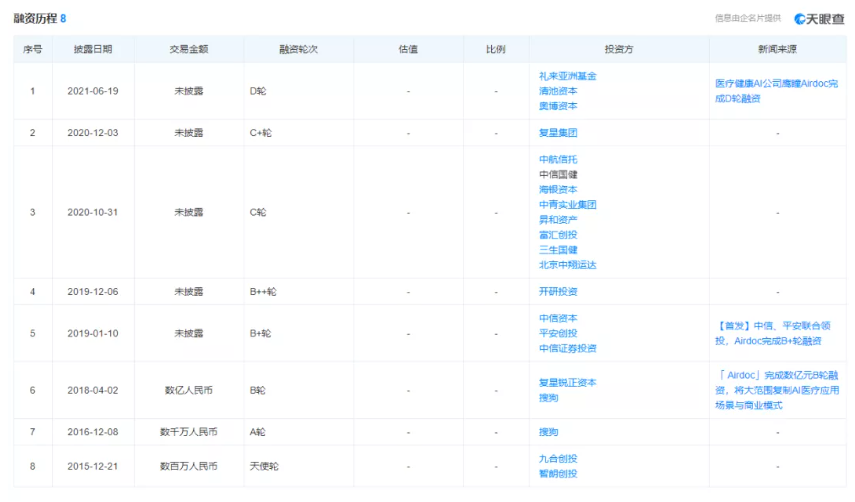Open investor link 奥博资本
The width and height of the screenshot is (855, 502).
(558, 106)
